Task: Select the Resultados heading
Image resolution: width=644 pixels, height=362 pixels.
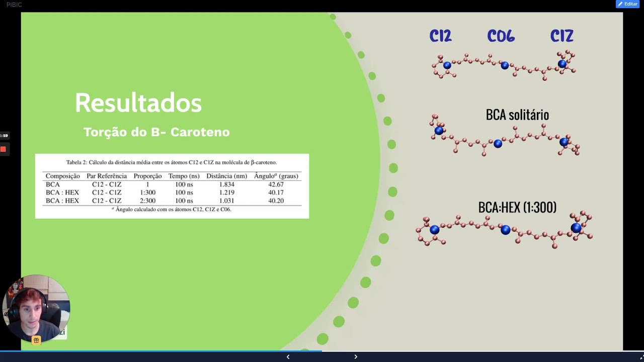Action: [x=138, y=103]
